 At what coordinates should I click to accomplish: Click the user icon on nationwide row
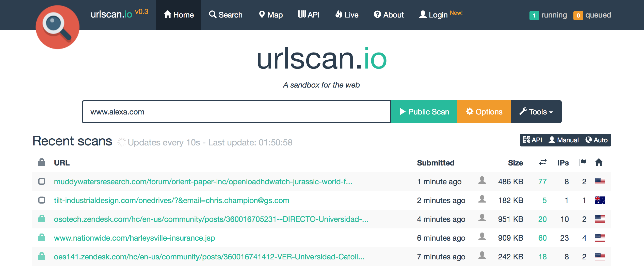point(482,237)
